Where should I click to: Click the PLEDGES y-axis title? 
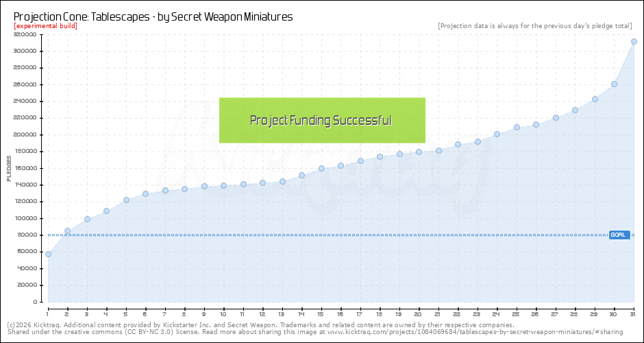pos(8,168)
